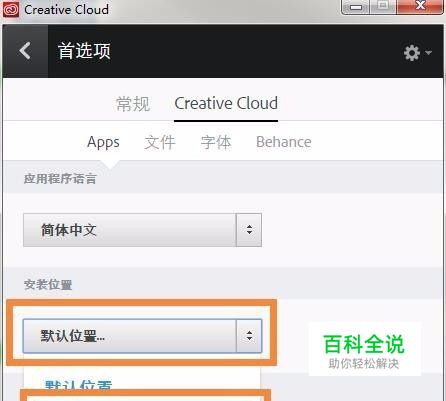Click the 应用程序语言 section label
The width and height of the screenshot is (446, 401).
click(x=60, y=179)
